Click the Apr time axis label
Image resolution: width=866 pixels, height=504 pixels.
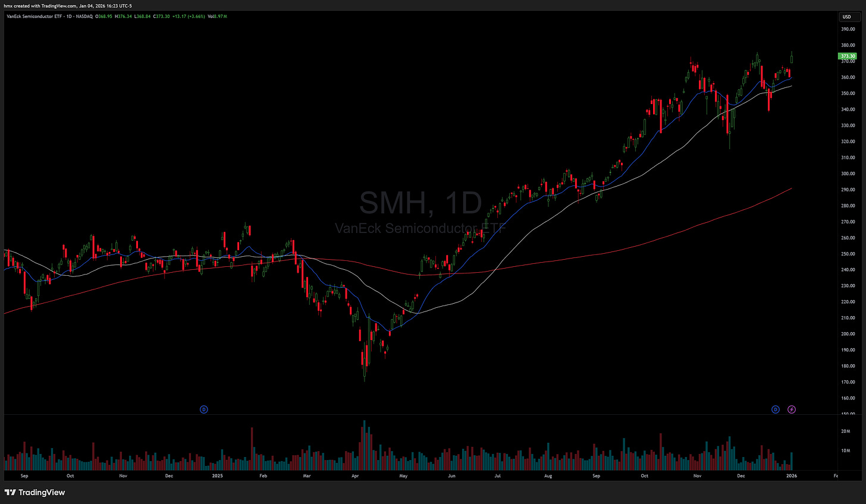click(x=355, y=476)
